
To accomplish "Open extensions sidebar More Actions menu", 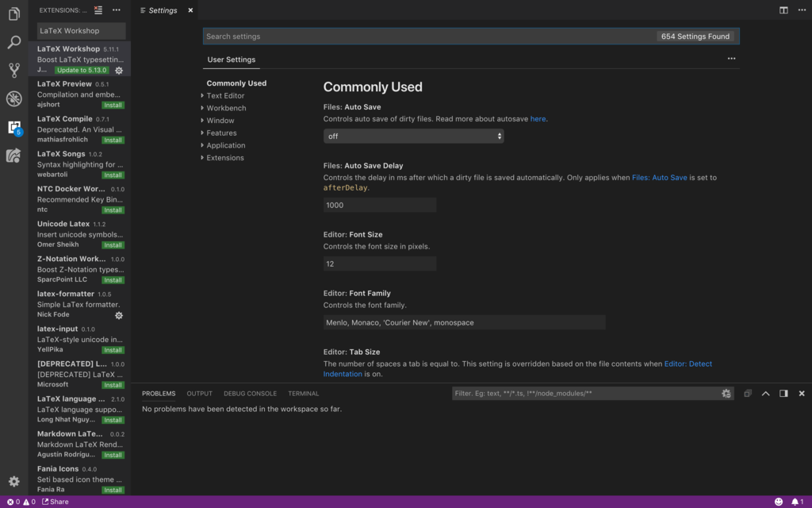I will (x=117, y=10).
